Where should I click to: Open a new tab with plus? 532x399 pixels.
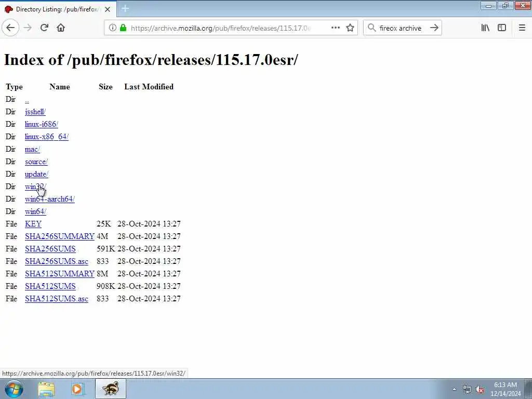point(125,9)
